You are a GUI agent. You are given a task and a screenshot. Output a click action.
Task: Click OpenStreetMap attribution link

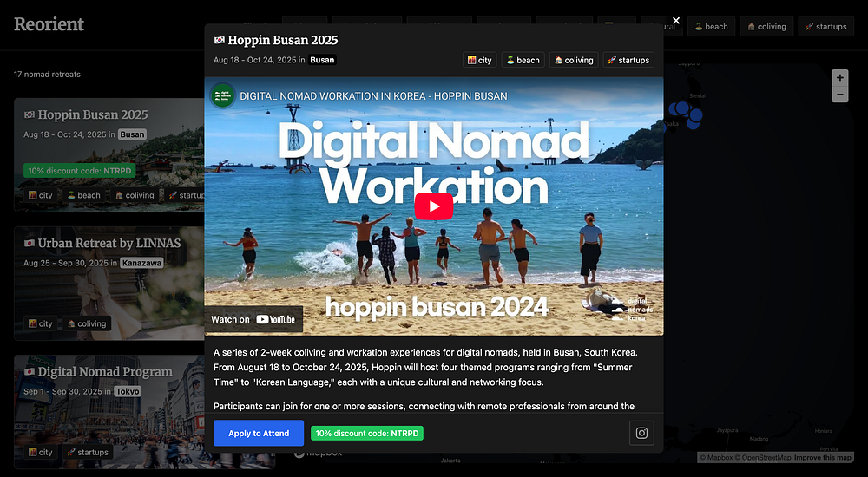coord(763,458)
